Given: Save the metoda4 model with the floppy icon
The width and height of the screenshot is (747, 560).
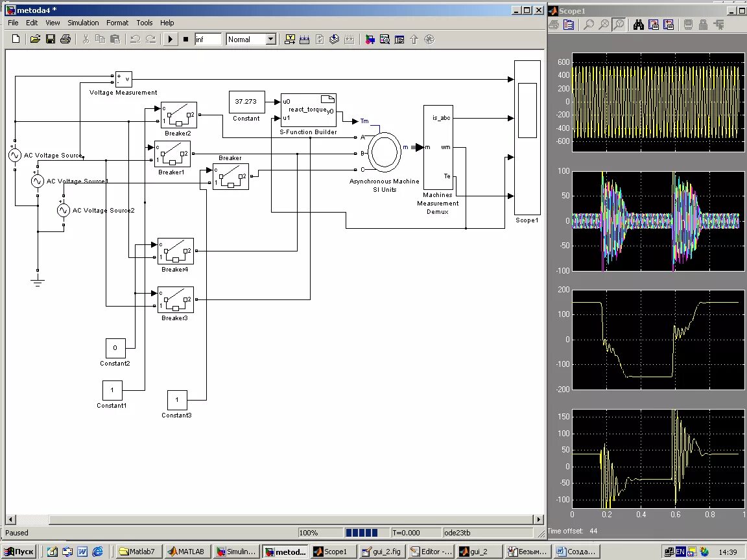Looking at the screenshot, I should coord(51,40).
